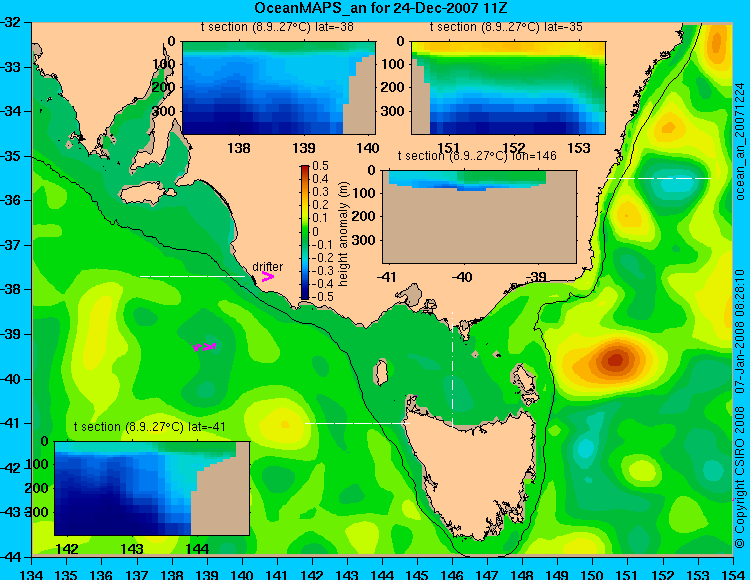Click the main y-axis label -36
Screen dimensions: 750x580
[x=10, y=200]
